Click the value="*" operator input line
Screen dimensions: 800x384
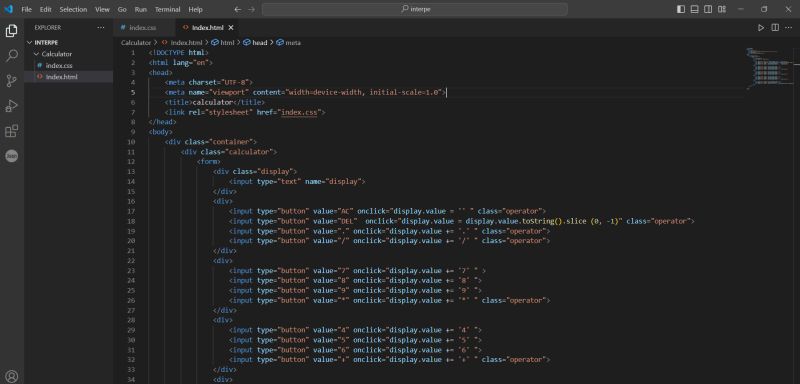390,300
